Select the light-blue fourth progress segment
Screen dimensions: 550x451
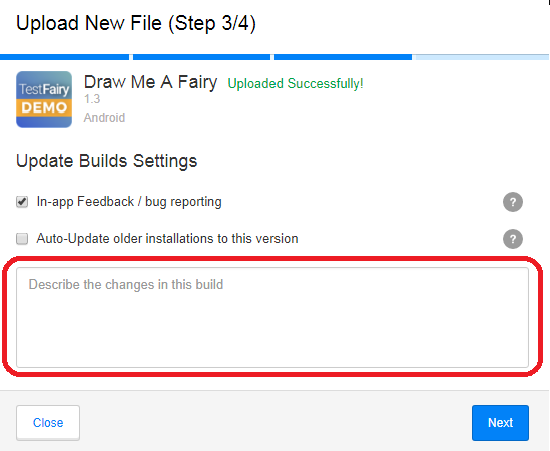[482, 57]
